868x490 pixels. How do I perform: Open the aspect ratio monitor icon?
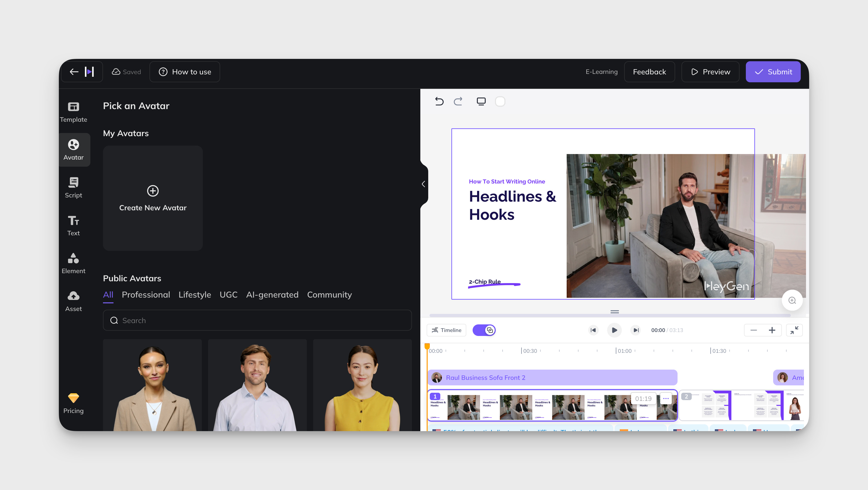click(x=481, y=101)
